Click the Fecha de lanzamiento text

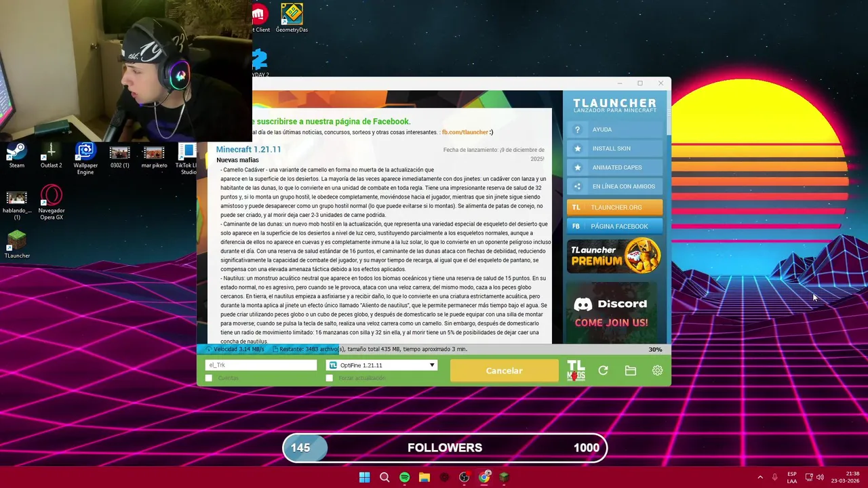pyautogui.click(x=494, y=154)
